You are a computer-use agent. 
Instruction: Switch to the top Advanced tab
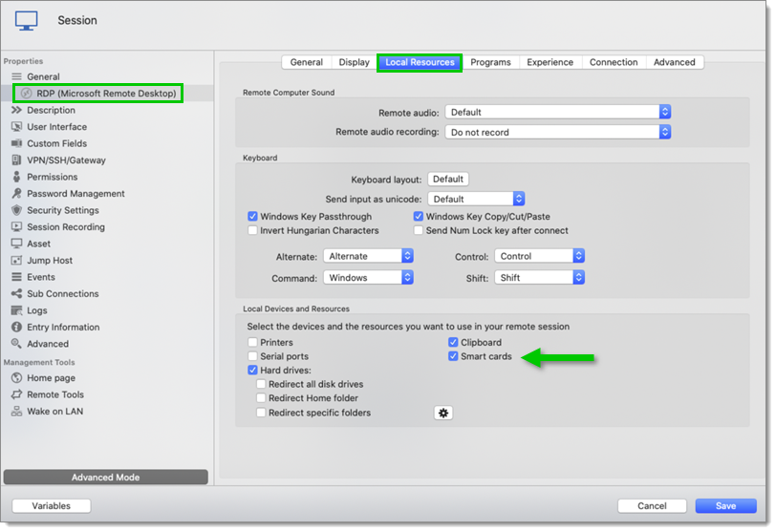pyautogui.click(x=675, y=62)
